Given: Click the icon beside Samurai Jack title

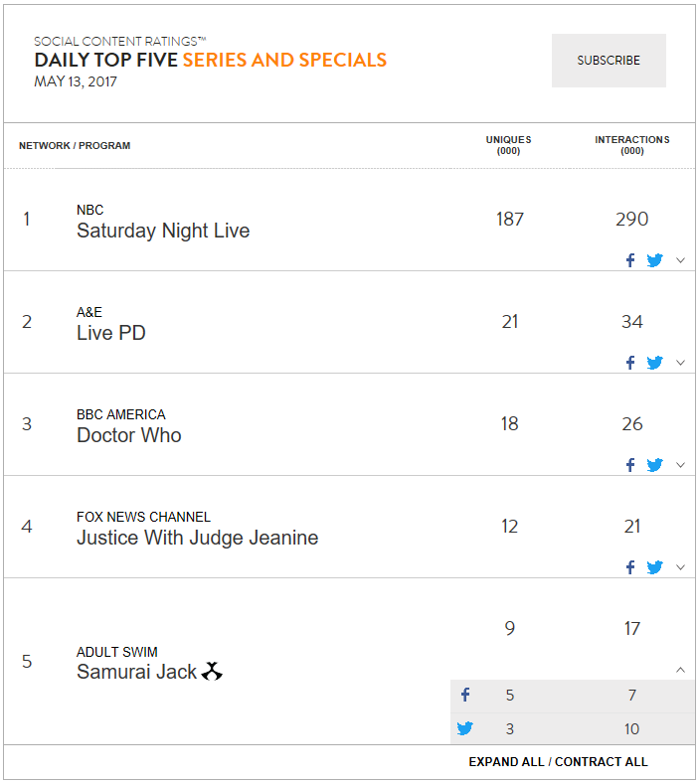Looking at the screenshot, I should tap(212, 671).
